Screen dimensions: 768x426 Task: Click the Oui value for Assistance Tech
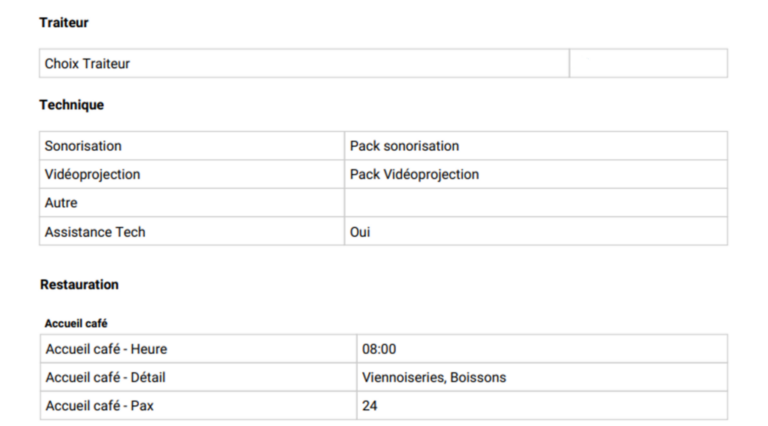[360, 232]
